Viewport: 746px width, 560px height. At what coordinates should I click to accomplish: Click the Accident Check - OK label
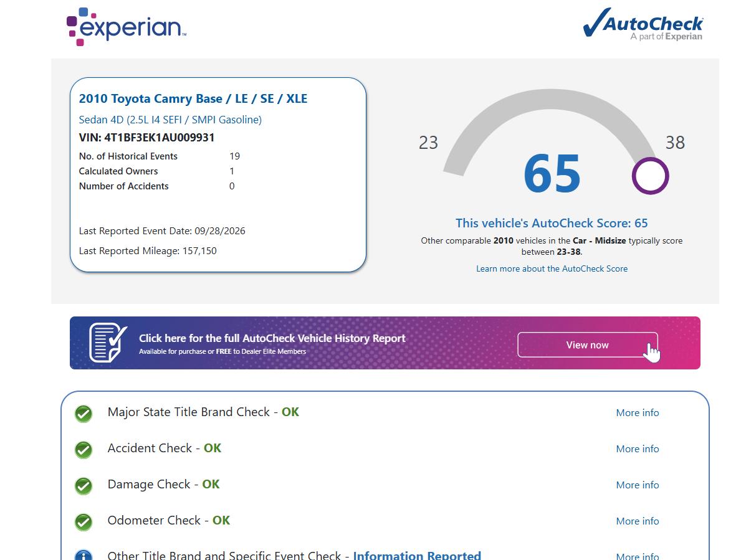164,448
